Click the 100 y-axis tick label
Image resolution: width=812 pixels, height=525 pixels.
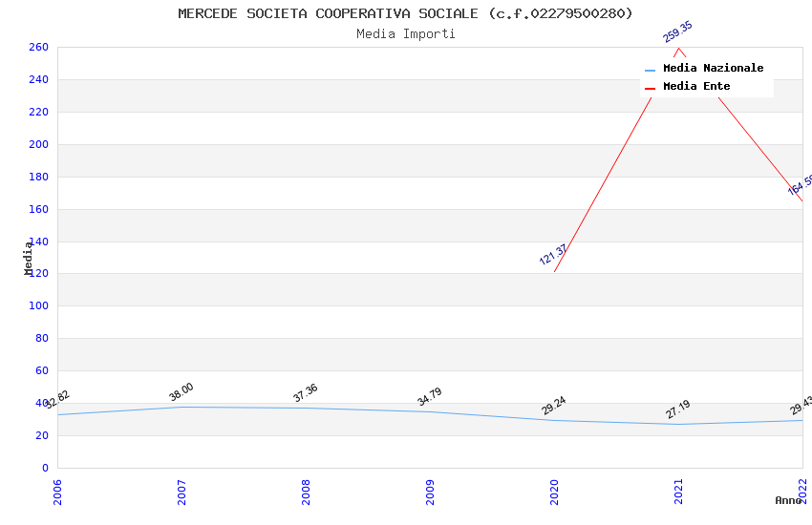[x=38, y=305]
